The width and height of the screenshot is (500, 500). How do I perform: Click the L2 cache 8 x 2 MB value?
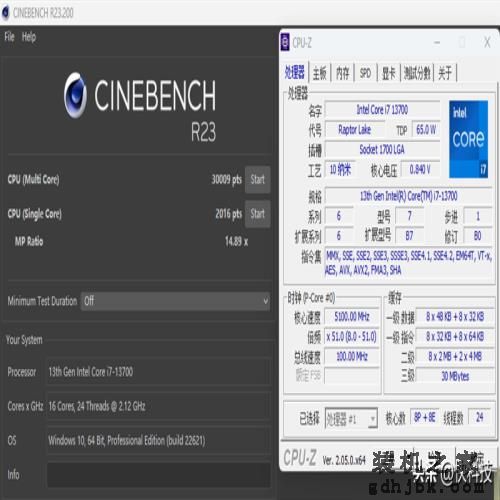point(455,357)
